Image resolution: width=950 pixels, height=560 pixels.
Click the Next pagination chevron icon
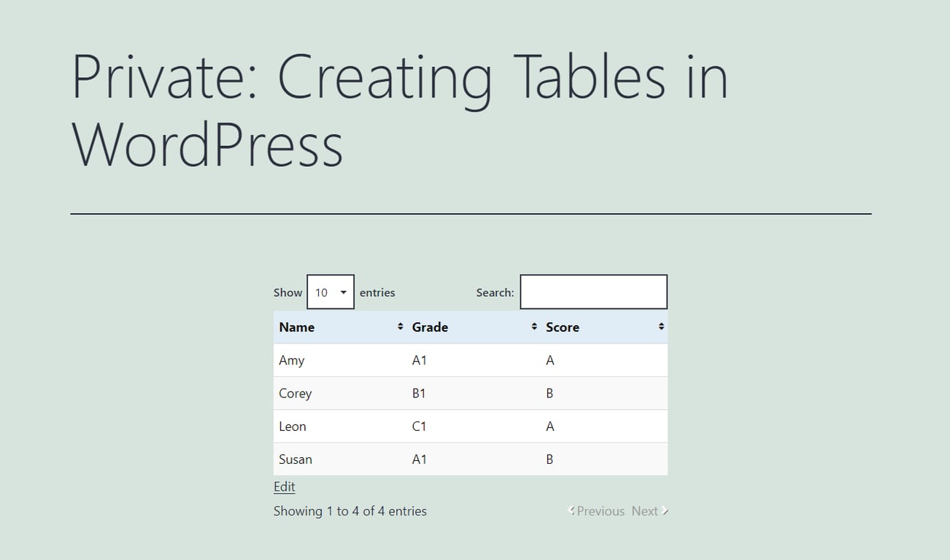pos(665,510)
